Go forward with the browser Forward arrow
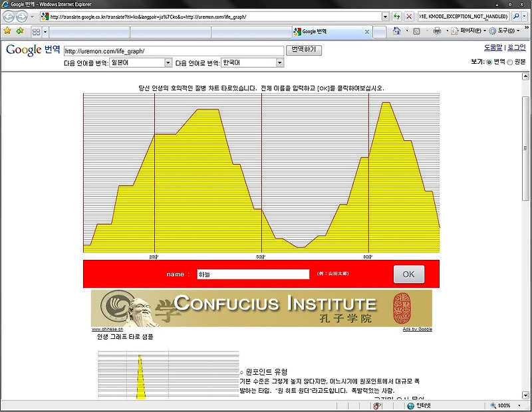Viewport: 532px width, 412px height. tap(21, 16)
